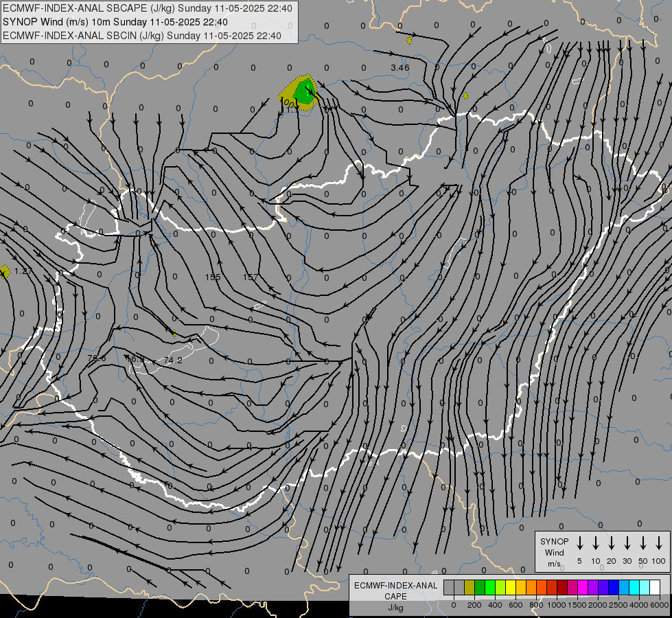Image resolution: width=672 pixels, height=618 pixels.
Task: Select the olive 100-200 CAPE legend swatch
Action: [x=470, y=587]
